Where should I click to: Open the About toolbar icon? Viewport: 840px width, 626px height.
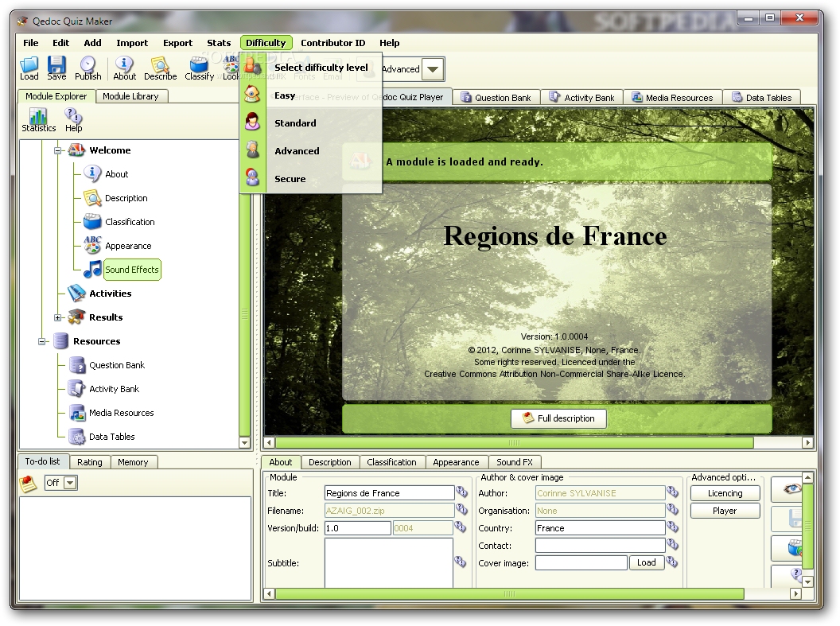pyautogui.click(x=124, y=68)
